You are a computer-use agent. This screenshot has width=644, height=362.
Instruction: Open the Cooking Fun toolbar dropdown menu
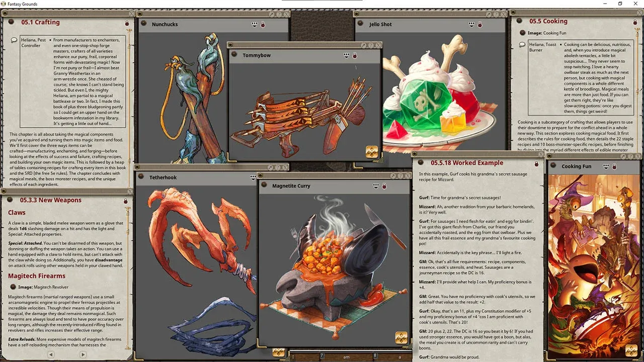[606, 166]
